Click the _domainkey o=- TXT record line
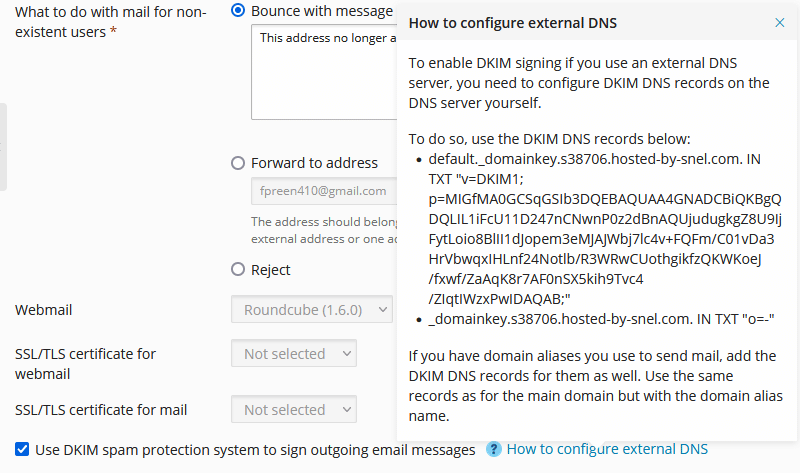 point(602,319)
